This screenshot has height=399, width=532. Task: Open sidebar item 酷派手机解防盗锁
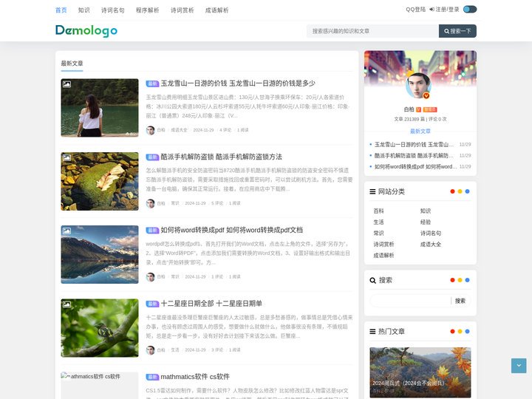click(x=414, y=155)
